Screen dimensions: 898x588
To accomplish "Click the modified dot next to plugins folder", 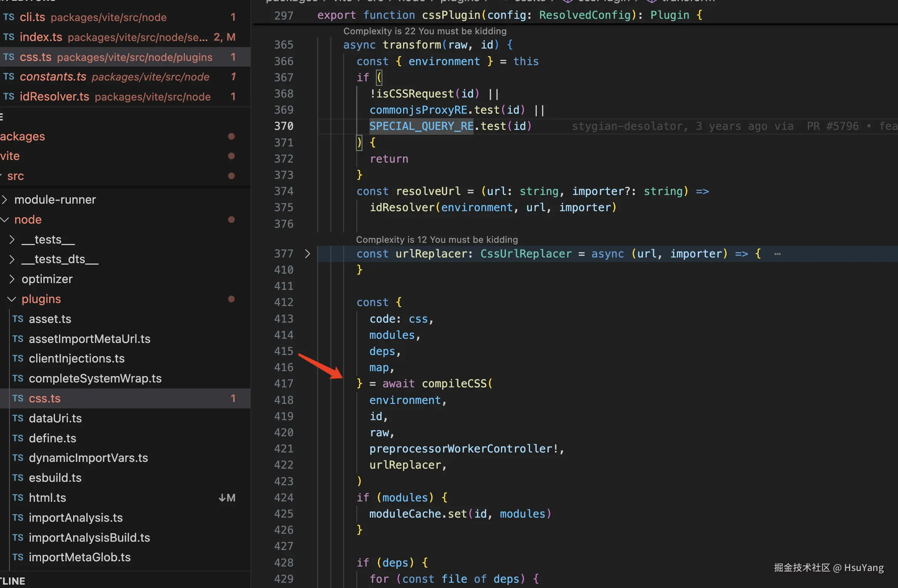I will click(231, 299).
